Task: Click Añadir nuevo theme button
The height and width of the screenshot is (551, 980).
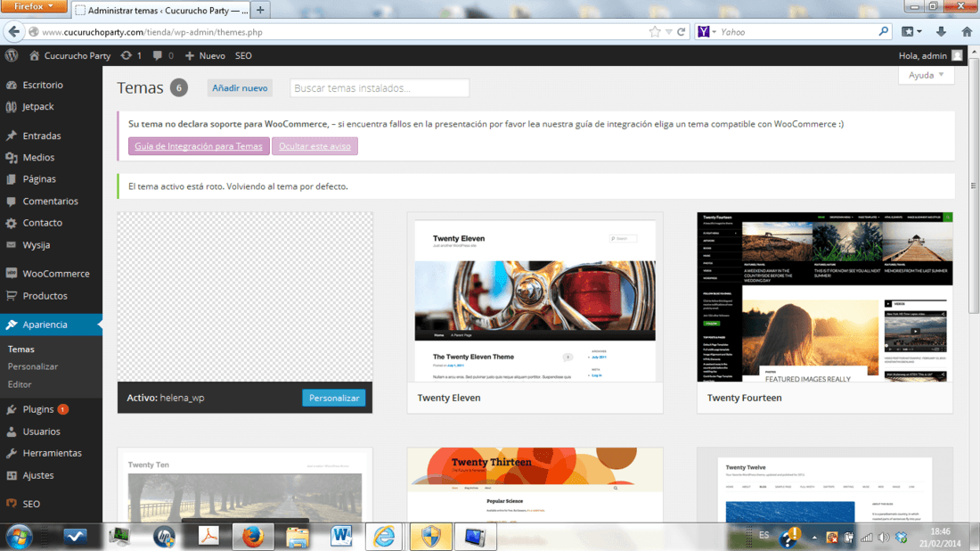Action: [x=240, y=88]
